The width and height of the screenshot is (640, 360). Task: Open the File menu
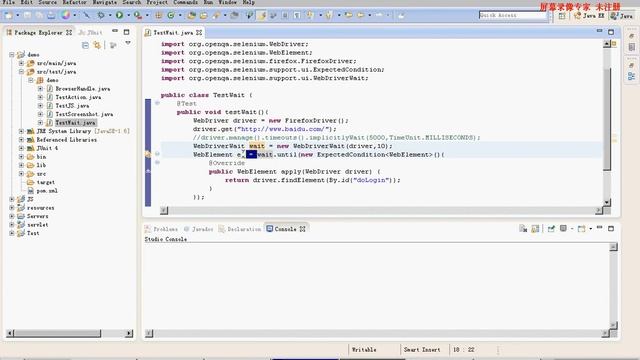(x=9, y=2)
